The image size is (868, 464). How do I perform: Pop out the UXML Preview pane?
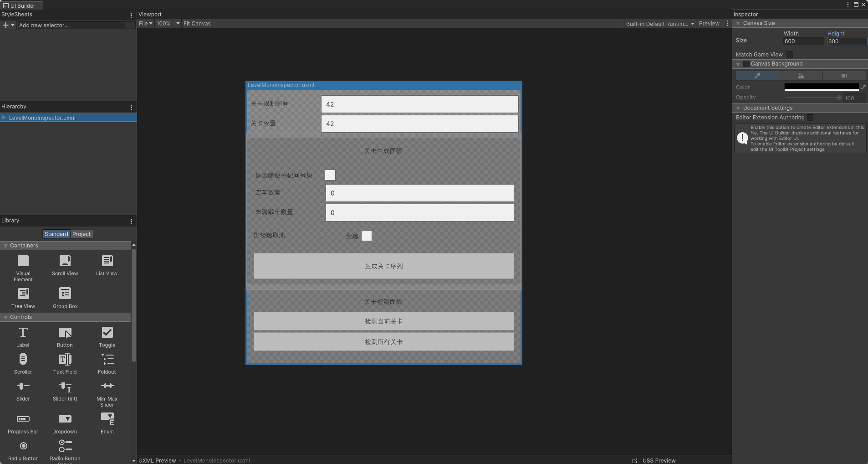pos(635,461)
